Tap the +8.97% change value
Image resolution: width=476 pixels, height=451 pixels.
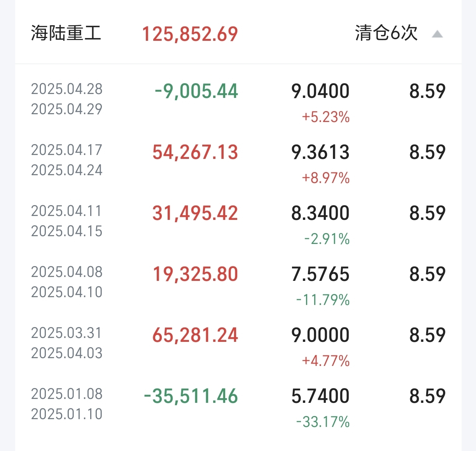coord(326,178)
